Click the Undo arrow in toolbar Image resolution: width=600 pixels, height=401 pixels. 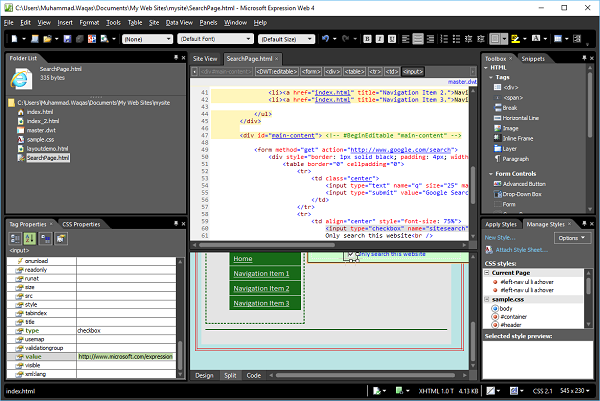(325, 39)
